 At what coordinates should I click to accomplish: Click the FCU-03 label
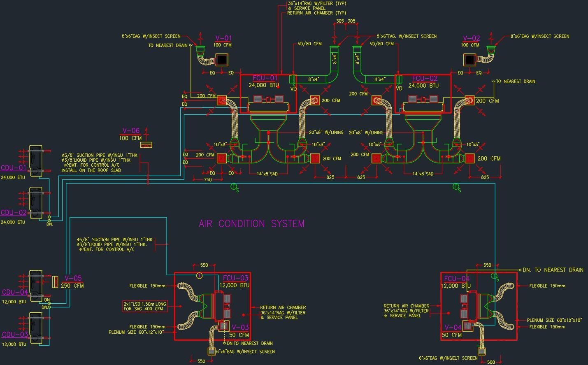(236, 278)
